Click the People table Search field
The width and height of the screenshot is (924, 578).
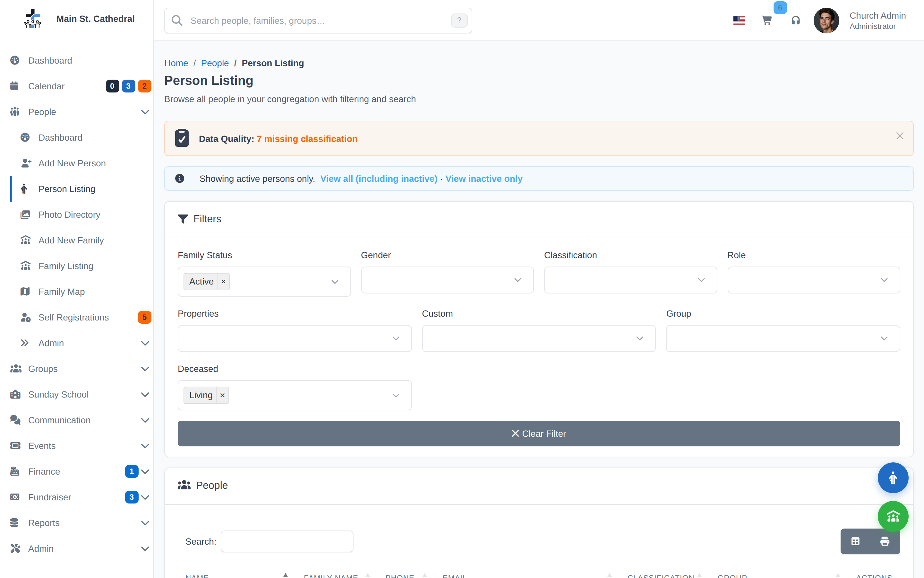[287, 541]
